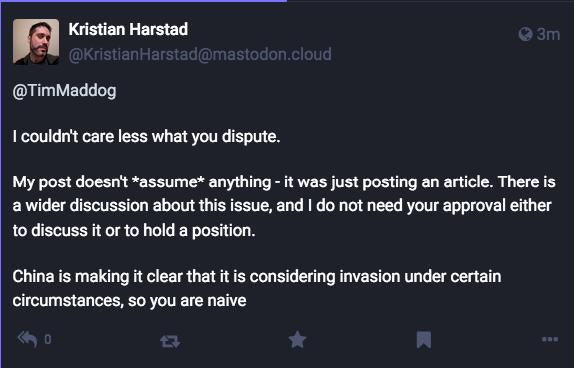Click the phrase 'approval either' in the post
574x368 pixels.
point(497,206)
